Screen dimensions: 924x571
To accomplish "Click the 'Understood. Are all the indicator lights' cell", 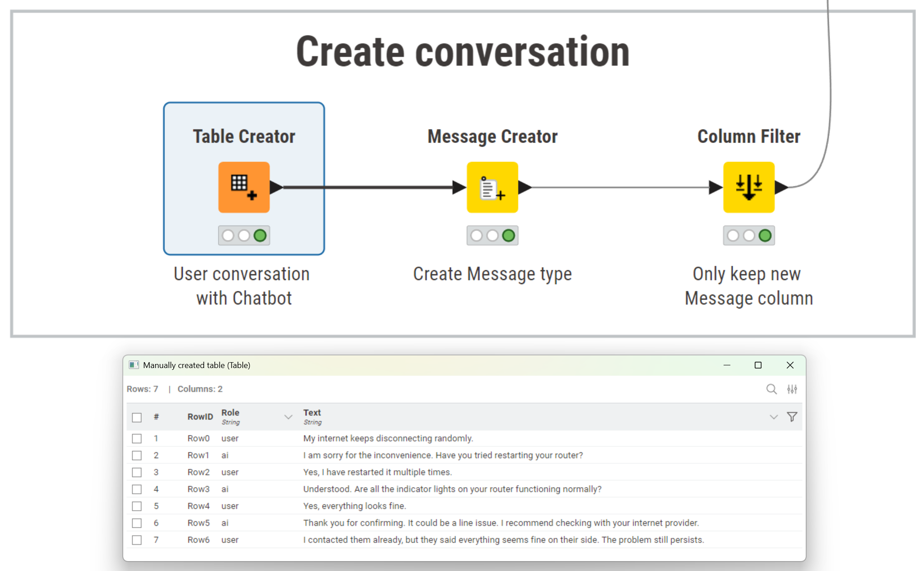I will tap(452, 489).
